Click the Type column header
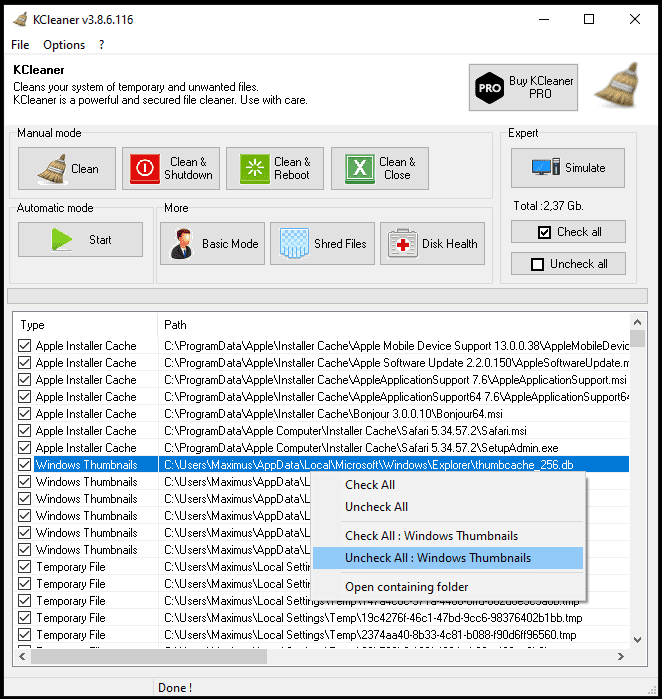This screenshot has height=699, width=662. (x=33, y=325)
